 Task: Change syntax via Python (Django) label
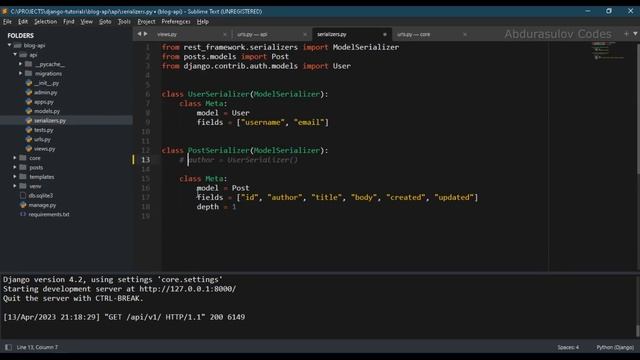tap(615, 347)
